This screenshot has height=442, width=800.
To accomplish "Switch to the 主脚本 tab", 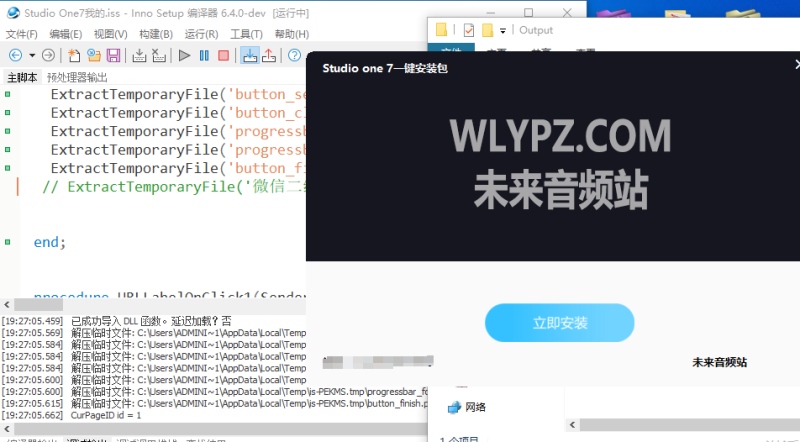I will pos(22,78).
